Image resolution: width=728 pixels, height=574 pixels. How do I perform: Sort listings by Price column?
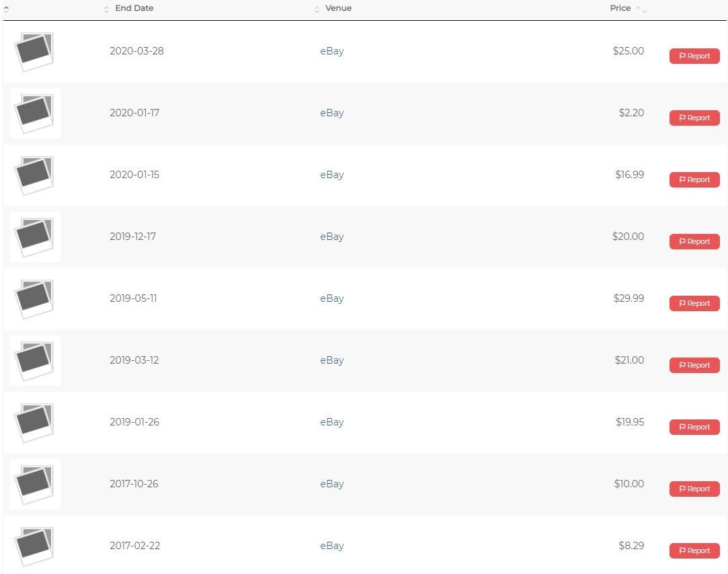620,9
